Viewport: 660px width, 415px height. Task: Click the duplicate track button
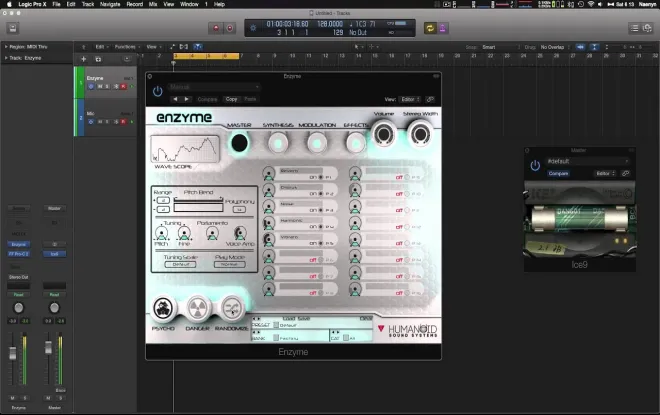[x=98, y=59]
